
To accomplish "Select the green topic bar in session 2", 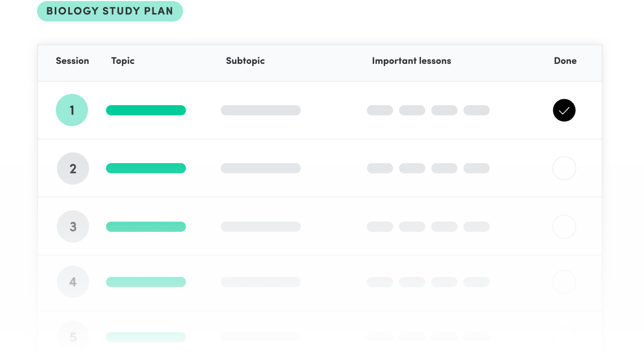I will tap(146, 168).
